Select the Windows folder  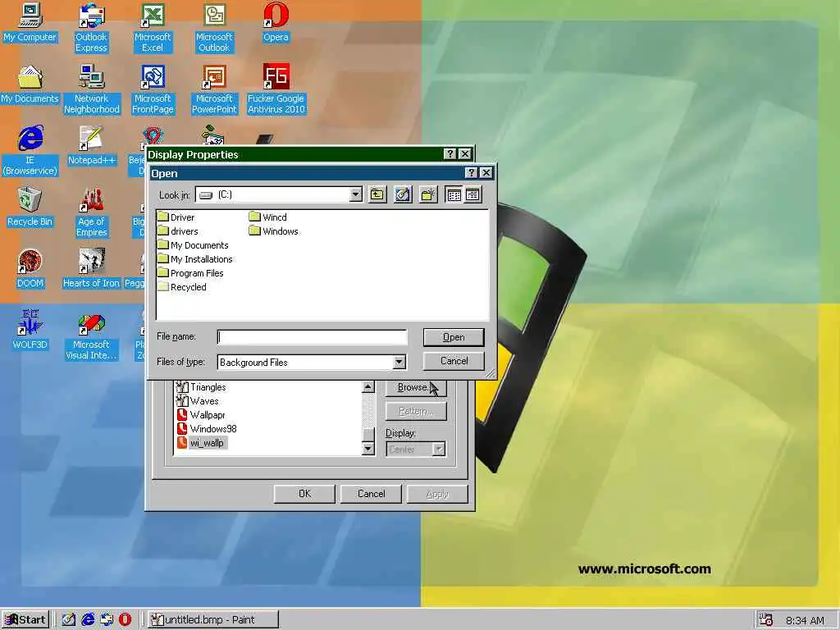pyautogui.click(x=274, y=231)
